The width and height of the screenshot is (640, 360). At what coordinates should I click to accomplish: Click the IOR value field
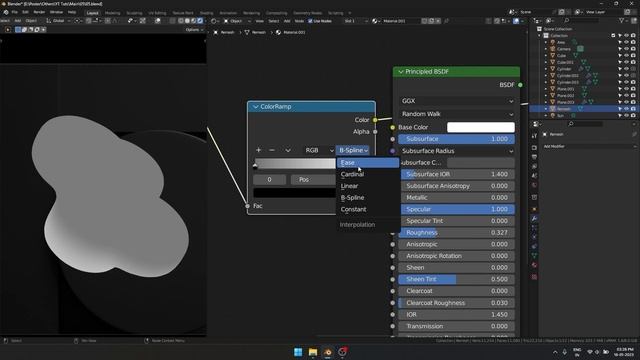pos(456,315)
